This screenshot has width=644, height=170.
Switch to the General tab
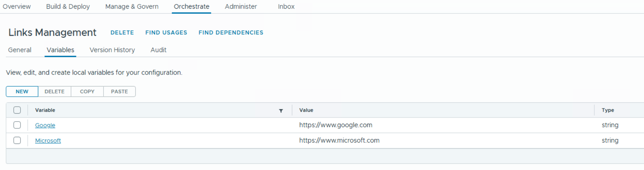pyautogui.click(x=20, y=50)
